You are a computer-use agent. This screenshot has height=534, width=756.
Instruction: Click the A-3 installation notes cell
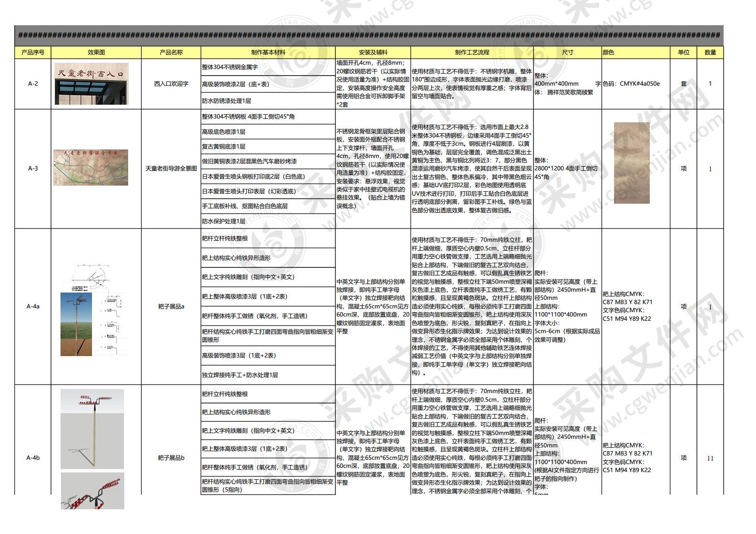(x=373, y=168)
